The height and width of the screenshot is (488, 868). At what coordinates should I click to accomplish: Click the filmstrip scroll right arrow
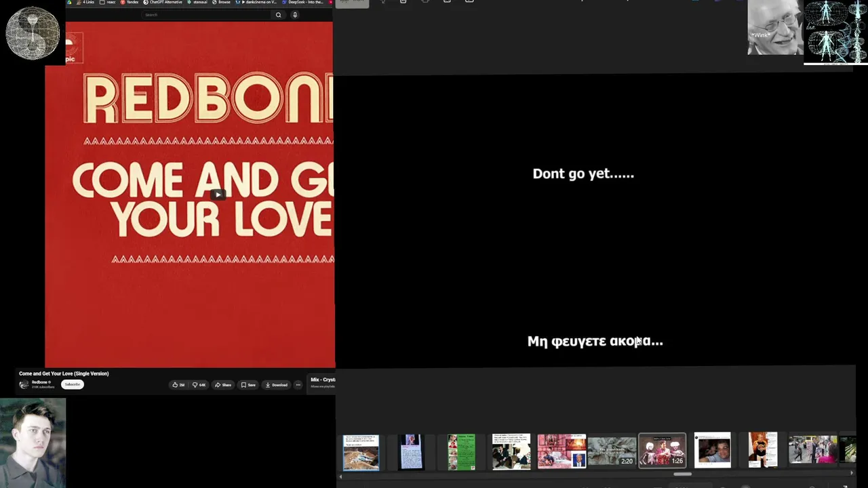coord(852,473)
